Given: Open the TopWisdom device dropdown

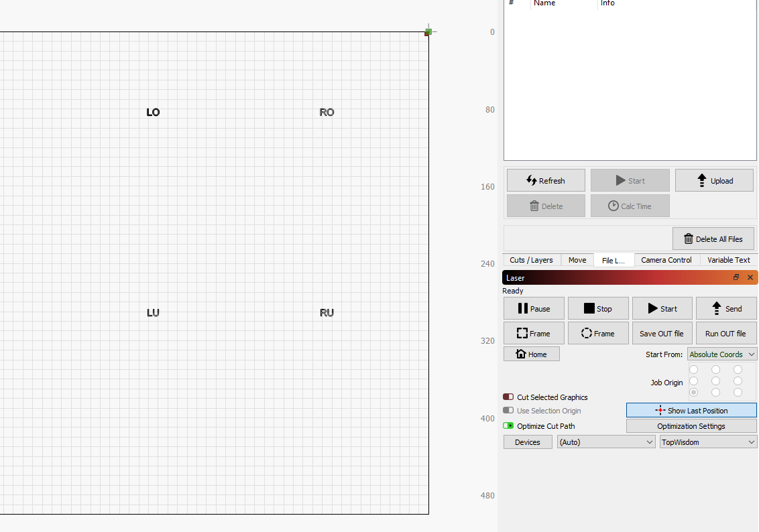Looking at the screenshot, I should pyautogui.click(x=708, y=442).
